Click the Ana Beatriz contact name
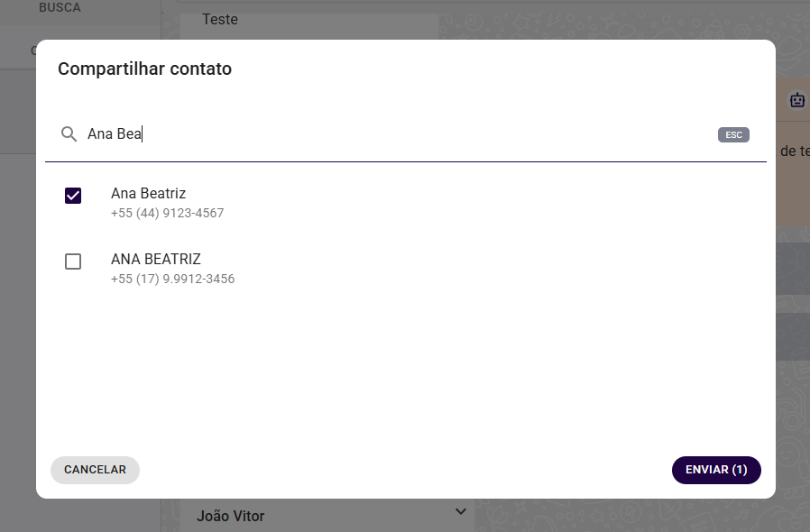 pyautogui.click(x=148, y=193)
